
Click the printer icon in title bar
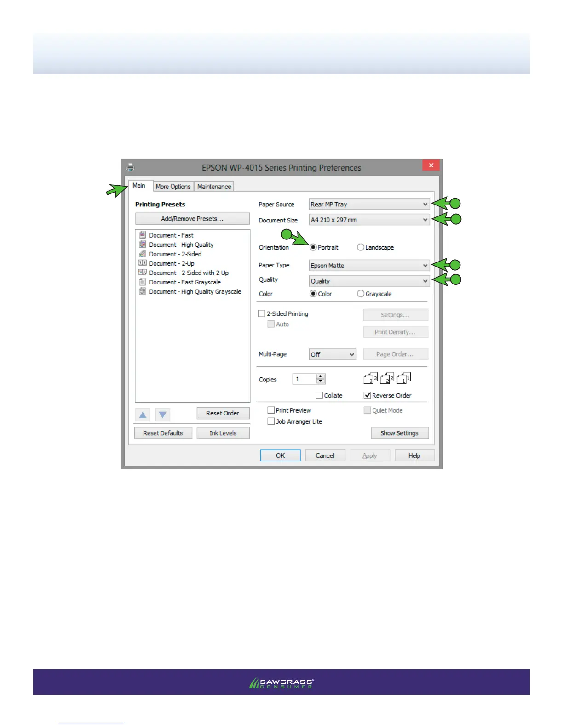point(131,167)
